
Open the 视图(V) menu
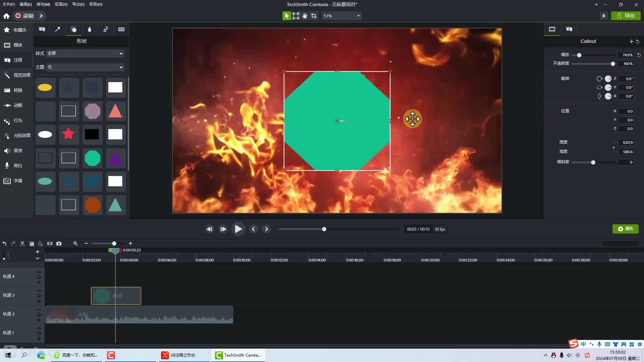[61, 4]
